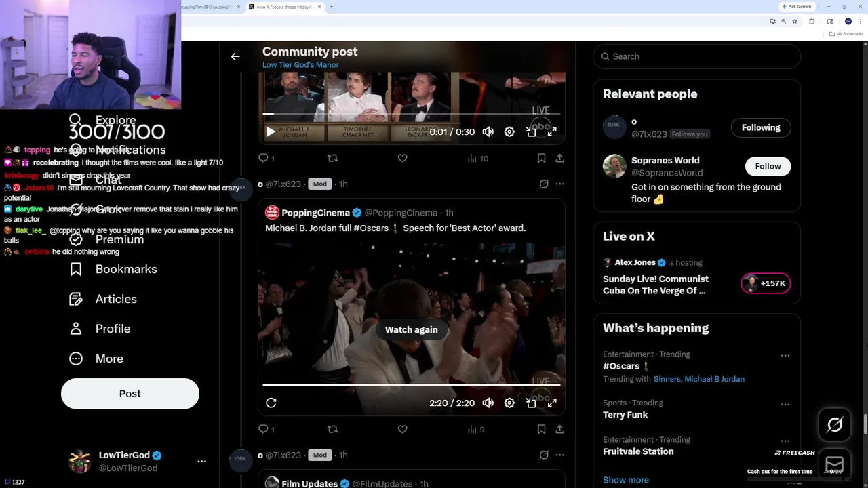The image size is (868, 488).
Task: Open Profile in the sidebar
Action: pos(100,329)
